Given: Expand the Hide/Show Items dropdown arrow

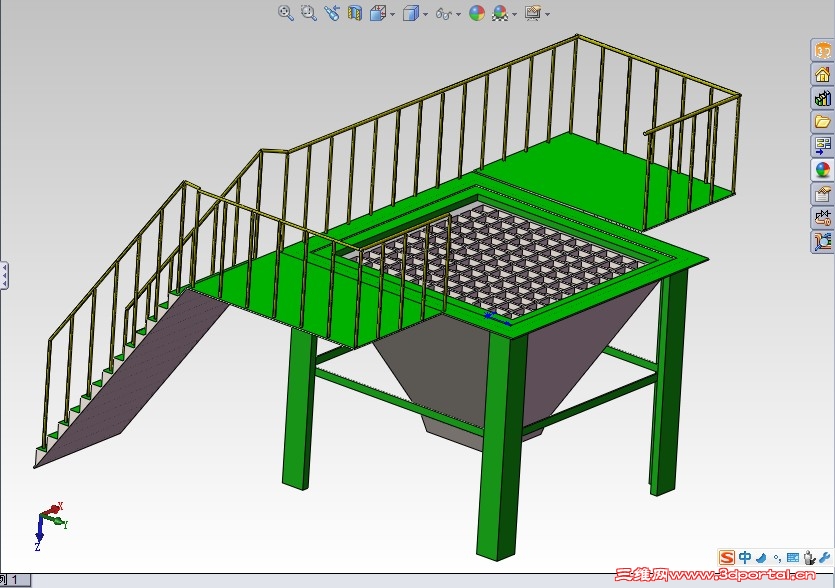Looking at the screenshot, I should coord(459,14).
